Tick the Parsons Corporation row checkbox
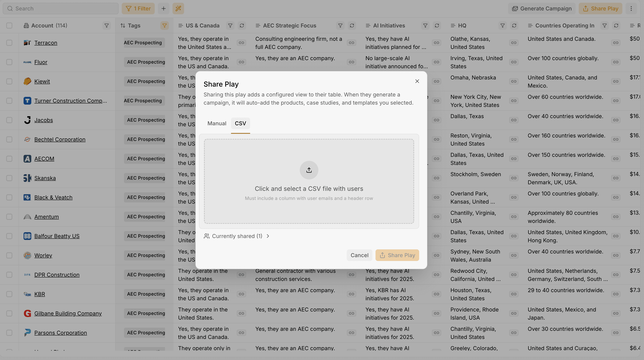This screenshot has height=360, width=644. 9,333
